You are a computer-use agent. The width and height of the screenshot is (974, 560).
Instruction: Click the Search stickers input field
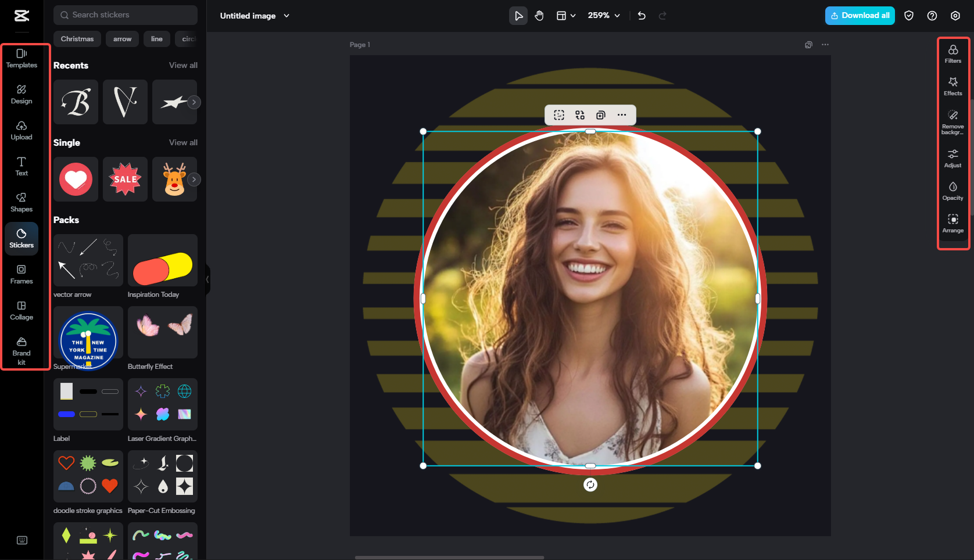tap(125, 15)
